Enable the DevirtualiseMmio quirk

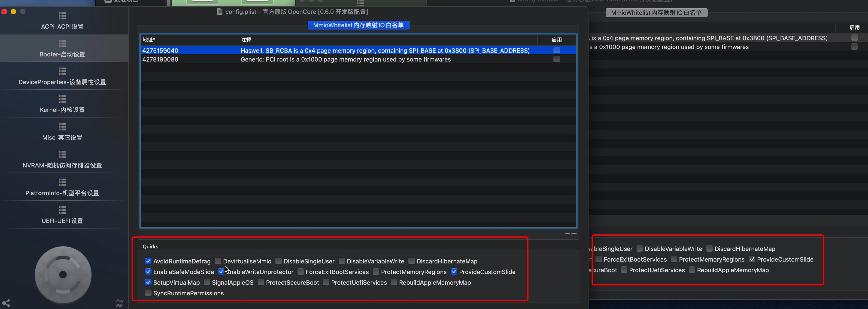[x=218, y=261]
